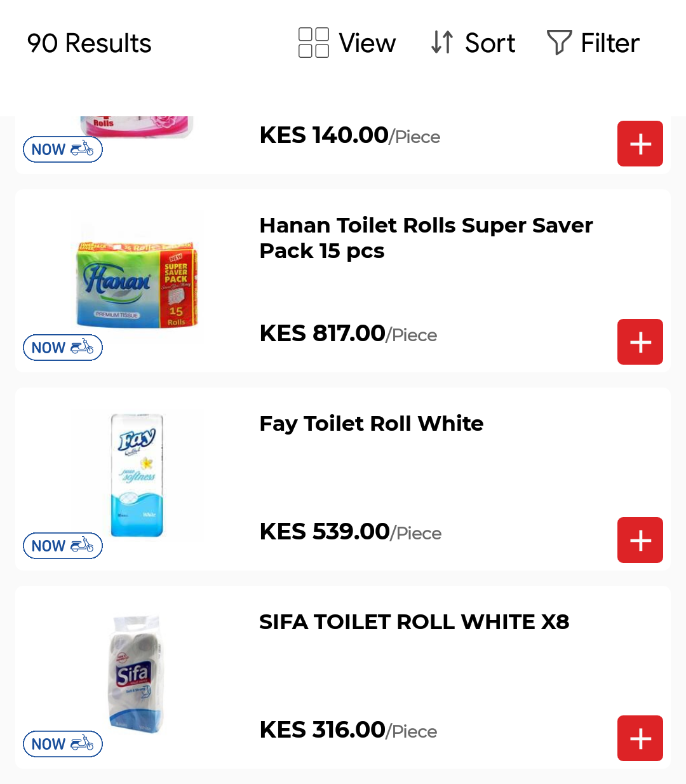Viewport: 686px width, 784px height.
Task: Open Hanan Toilet Rolls Super Saver Pack title
Action: [x=426, y=238]
